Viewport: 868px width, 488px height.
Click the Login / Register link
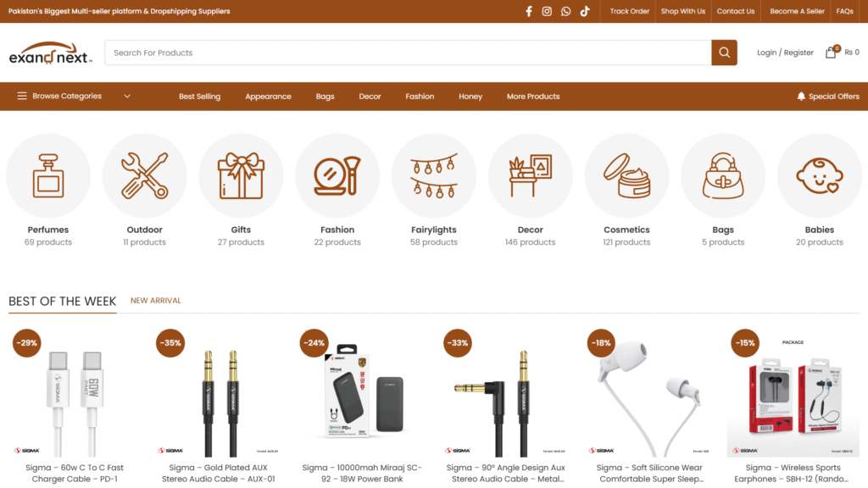point(785,53)
